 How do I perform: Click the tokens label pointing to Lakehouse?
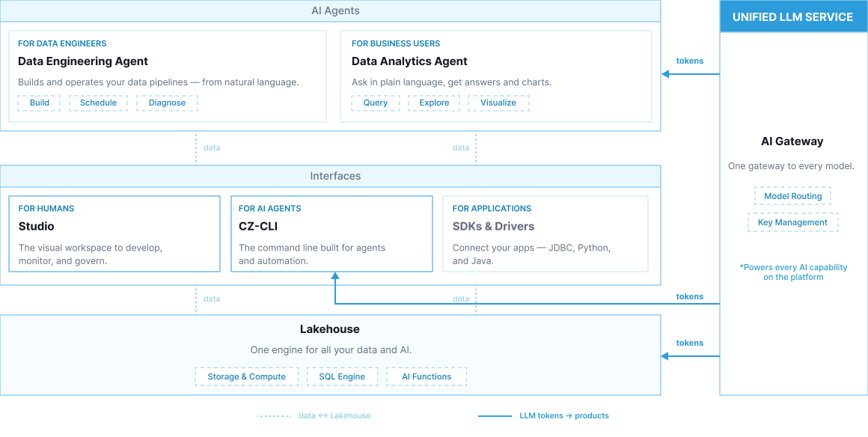pos(690,343)
